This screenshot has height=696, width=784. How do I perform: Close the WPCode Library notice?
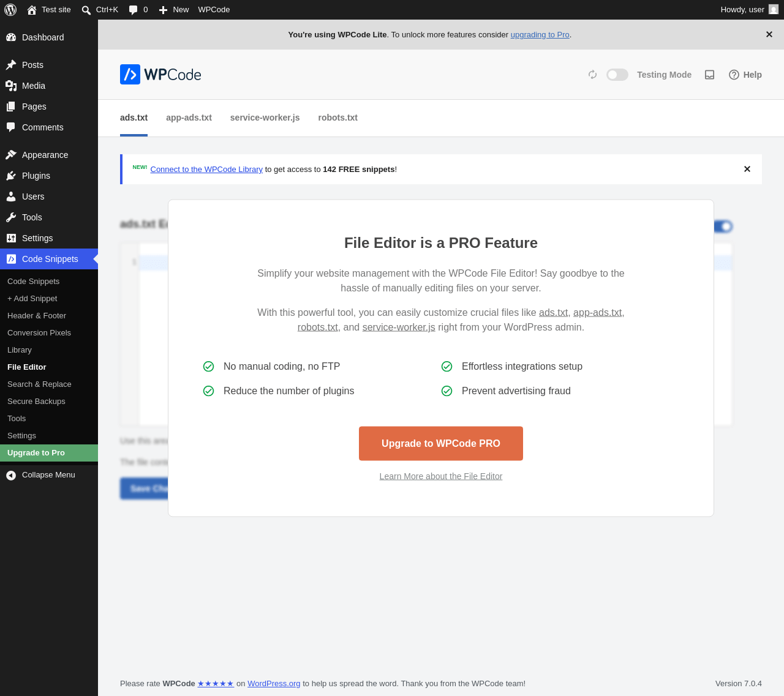point(747,169)
